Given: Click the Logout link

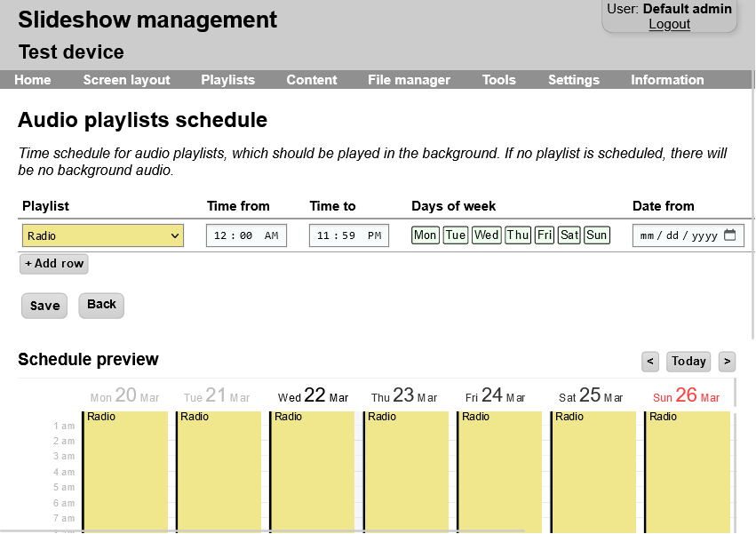Looking at the screenshot, I should pyautogui.click(x=669, y=24).
